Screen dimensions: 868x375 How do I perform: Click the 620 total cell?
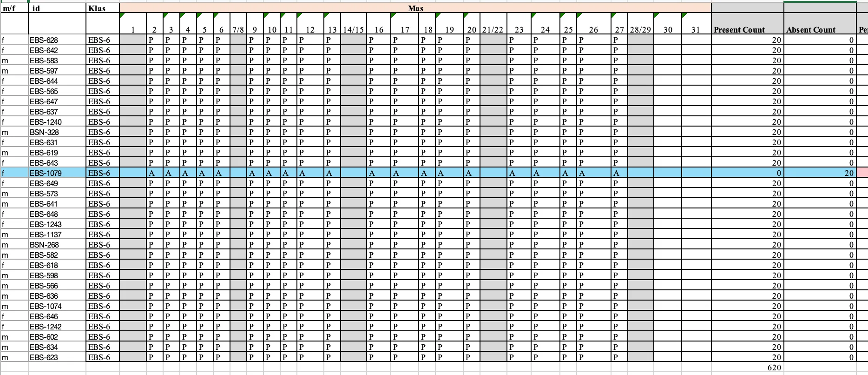click(747, 367)
